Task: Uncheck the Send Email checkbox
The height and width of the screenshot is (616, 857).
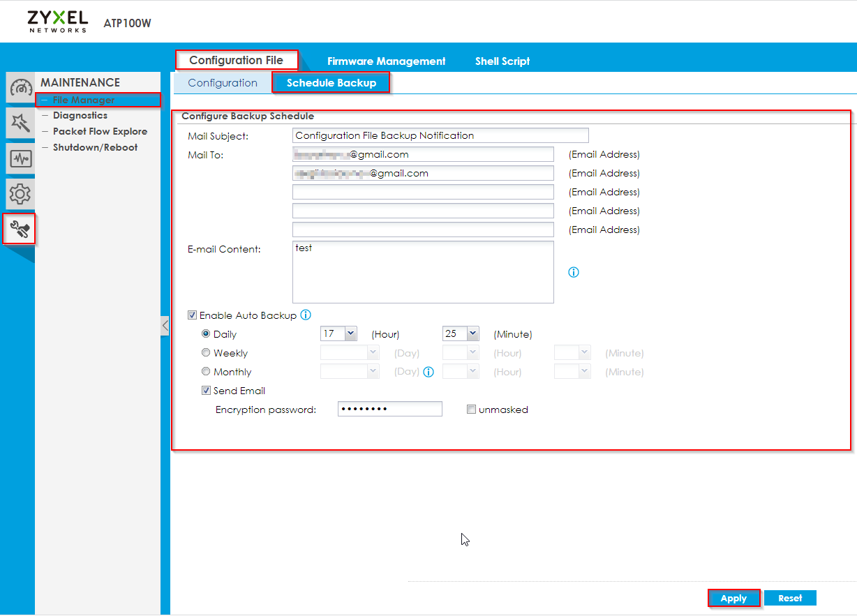Action: pyautogui.click(x=207, y=391)
